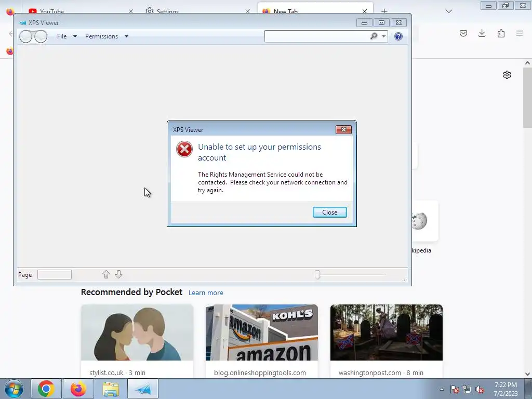Click the Save to Pocket icon in Firefox
Screen dimensions: 532x399
click(463, 33)
